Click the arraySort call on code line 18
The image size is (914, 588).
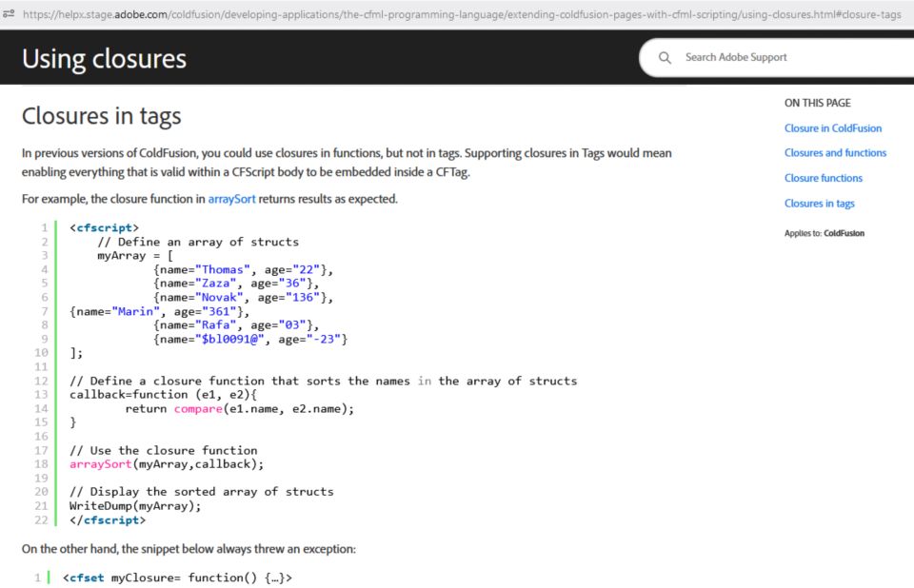coord(100,464)
